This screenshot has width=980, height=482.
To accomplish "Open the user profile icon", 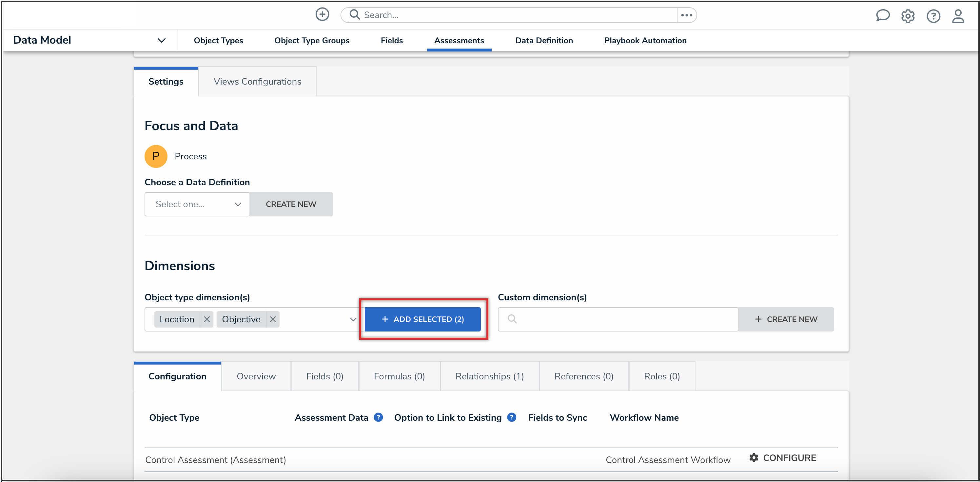I will [x=958, y=16].
